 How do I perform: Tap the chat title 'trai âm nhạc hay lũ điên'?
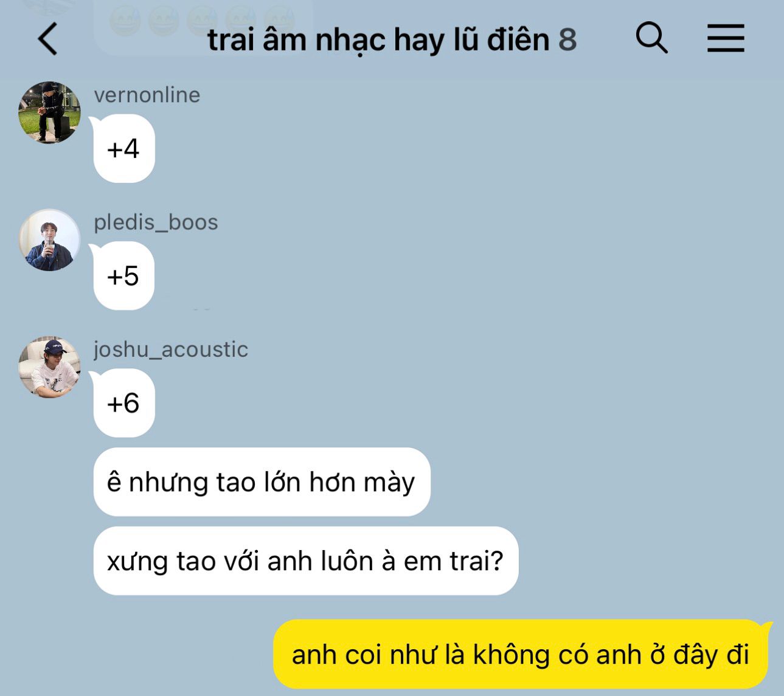tap(378, 40)
